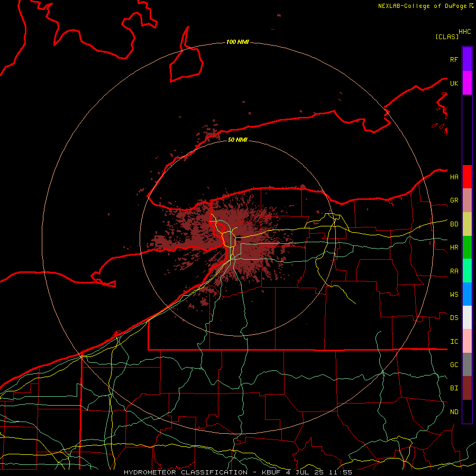
Task: Click the DS legend label
Action: tap(454, 318)
